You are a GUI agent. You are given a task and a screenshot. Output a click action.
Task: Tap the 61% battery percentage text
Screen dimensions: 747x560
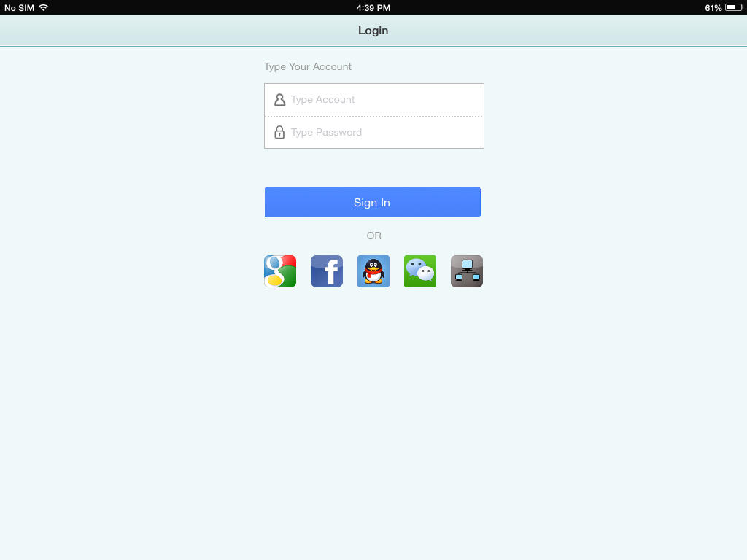[713, 7]
